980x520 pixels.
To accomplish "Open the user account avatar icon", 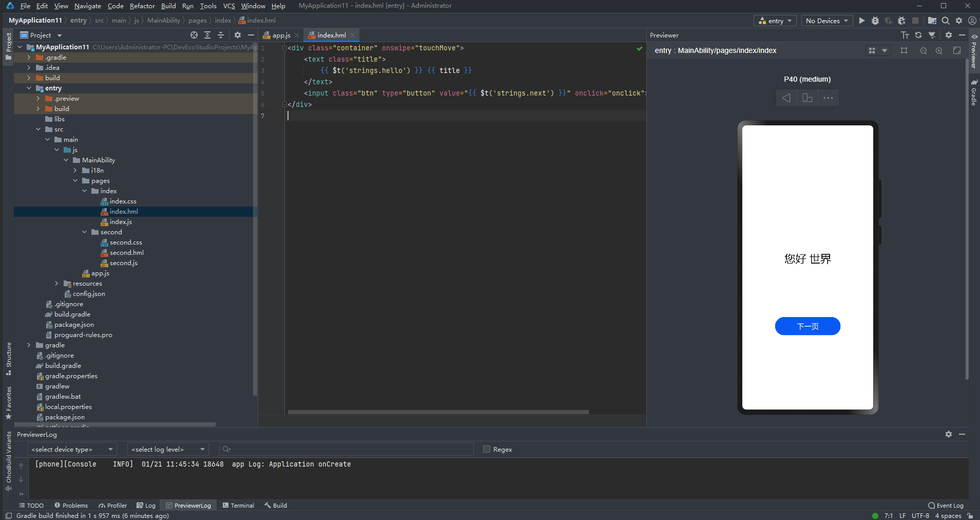I will (x=972, y=21).
